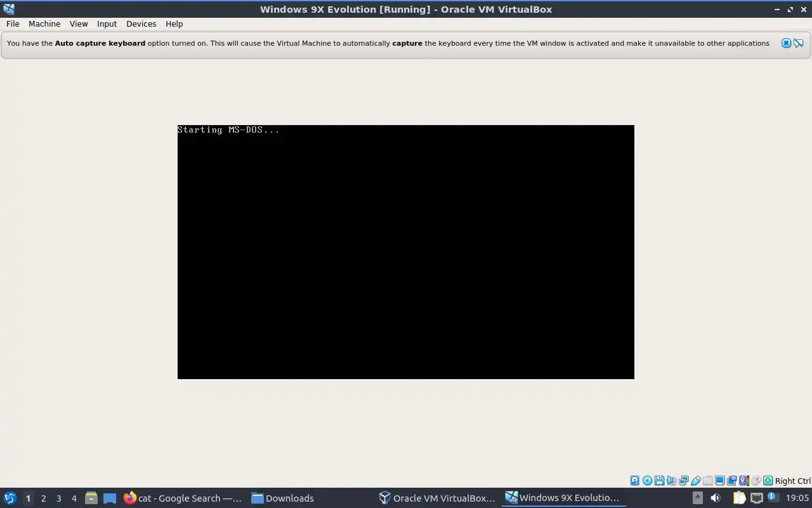Click the Right Ctrl host key label
The height and width of the screenshot is (508, 812).
(x=793, y=481)
